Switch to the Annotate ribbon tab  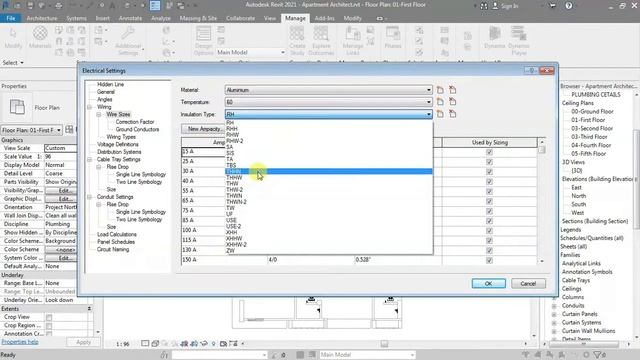pyautogui.click(x=130, y=18)
